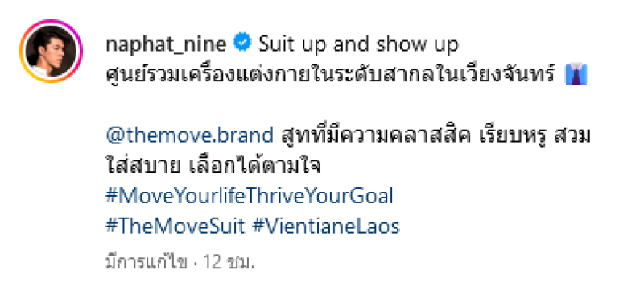644x291 pixels.
Task: Open hashtag #MoveYourlifeThriveYourGoal
Action: [250, 197]
